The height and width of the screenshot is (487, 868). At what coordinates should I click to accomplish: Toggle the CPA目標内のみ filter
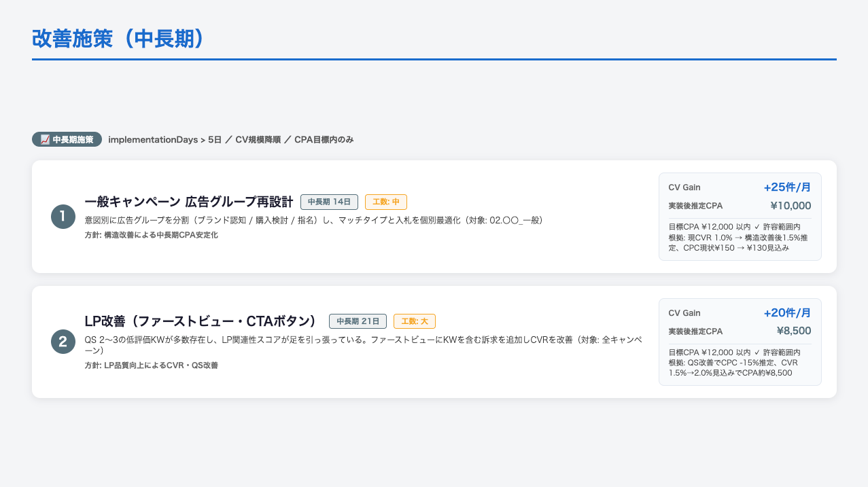click(326, 139)
